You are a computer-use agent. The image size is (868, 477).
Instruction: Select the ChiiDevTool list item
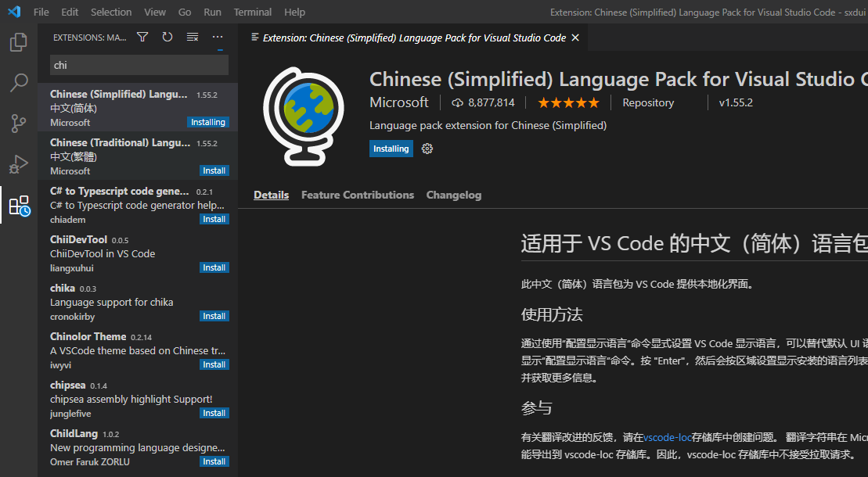[x=138, y=253]
